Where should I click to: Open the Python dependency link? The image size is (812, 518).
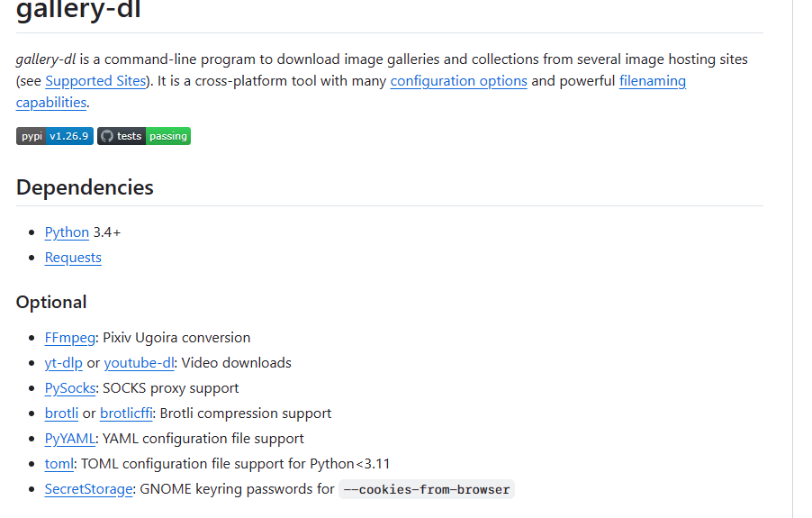tap(67, 232)
